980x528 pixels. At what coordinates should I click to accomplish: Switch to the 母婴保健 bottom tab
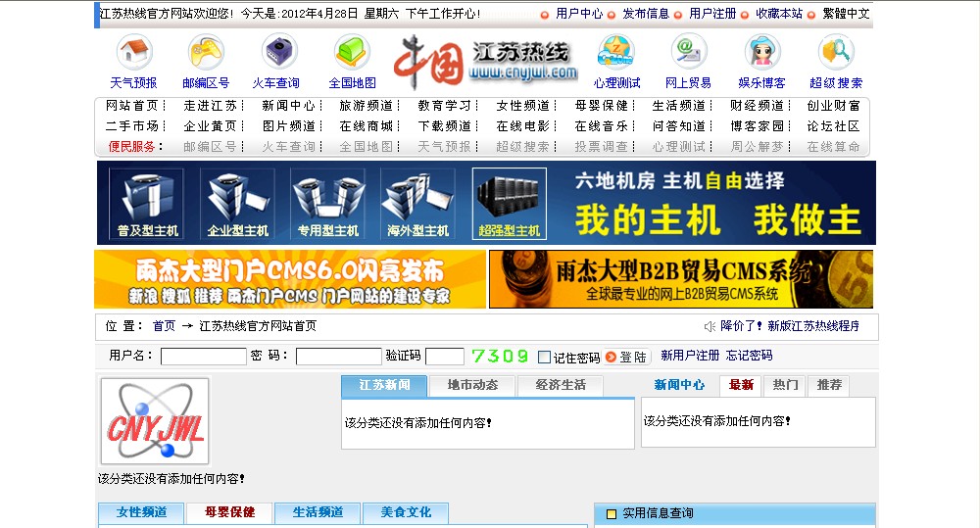click(x=229, y=513)
